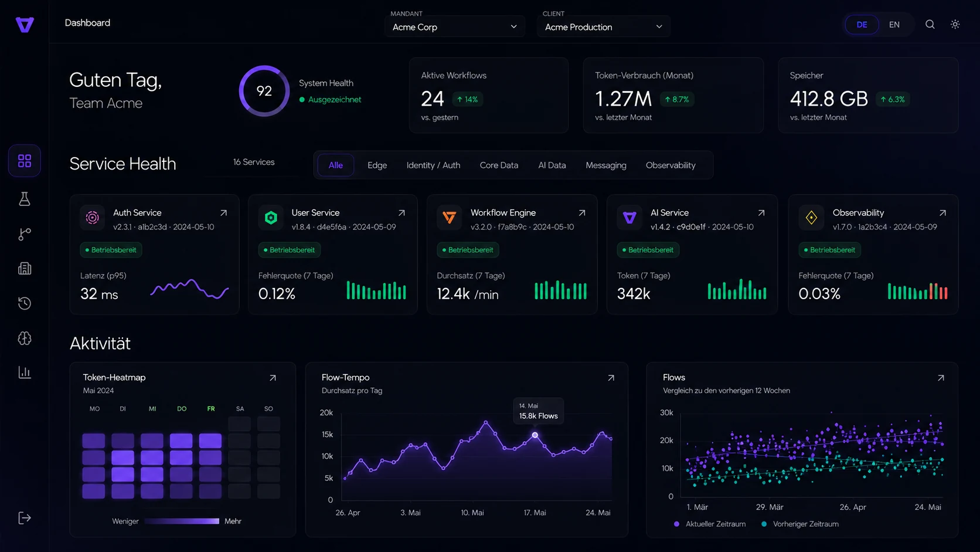
Task: Toggle light mode with the sun icon
Action: pyautogui.click(x=955, y=25)
